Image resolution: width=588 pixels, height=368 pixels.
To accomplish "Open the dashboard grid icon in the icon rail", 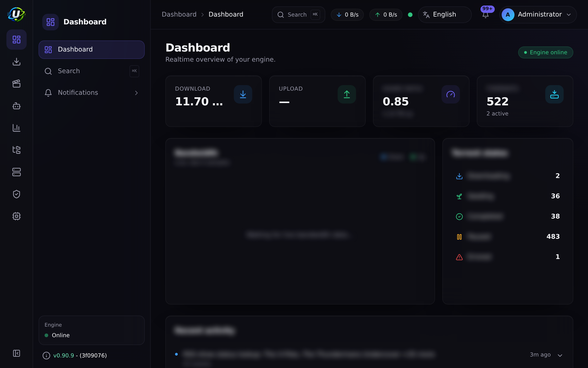I will 17,39.
